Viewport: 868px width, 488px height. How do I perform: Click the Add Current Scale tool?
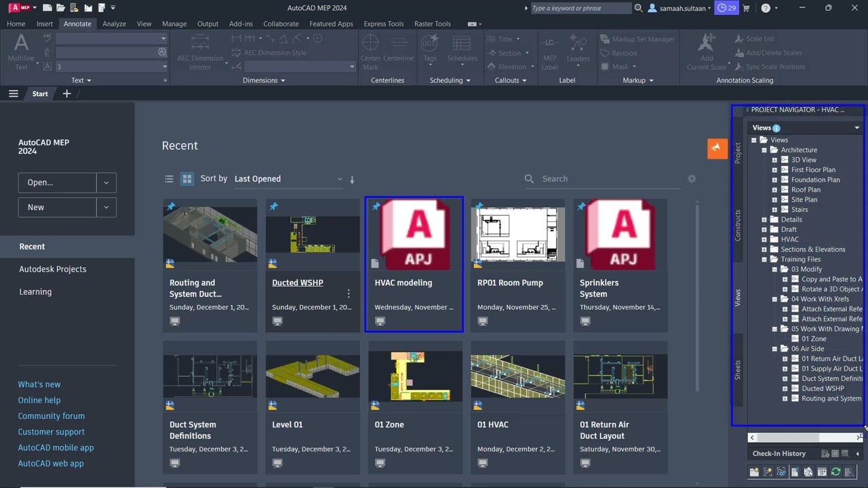click(707, 52)
